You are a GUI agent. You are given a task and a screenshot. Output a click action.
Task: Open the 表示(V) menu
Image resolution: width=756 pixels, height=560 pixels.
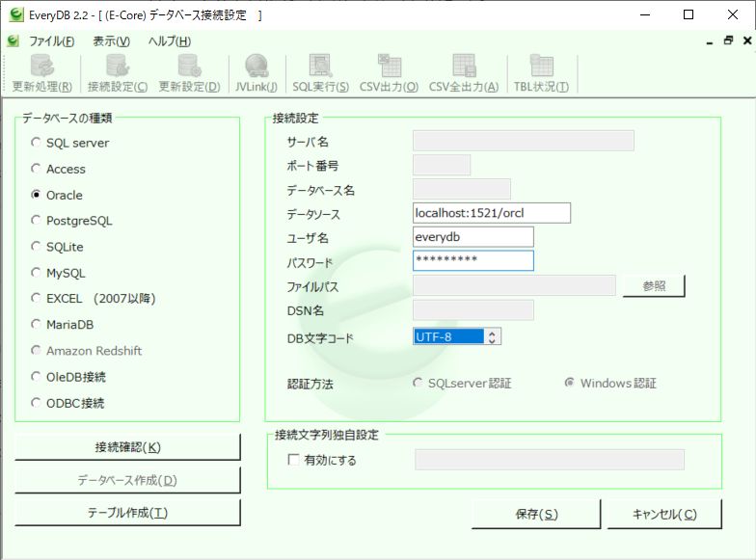(x=112, y=41)
